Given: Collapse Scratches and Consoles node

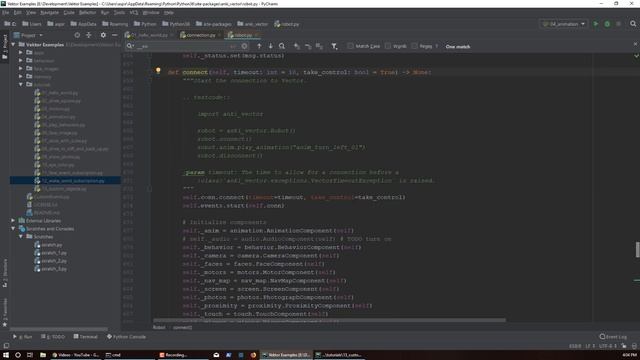Looking at the screenshot, I should point(13,229).
